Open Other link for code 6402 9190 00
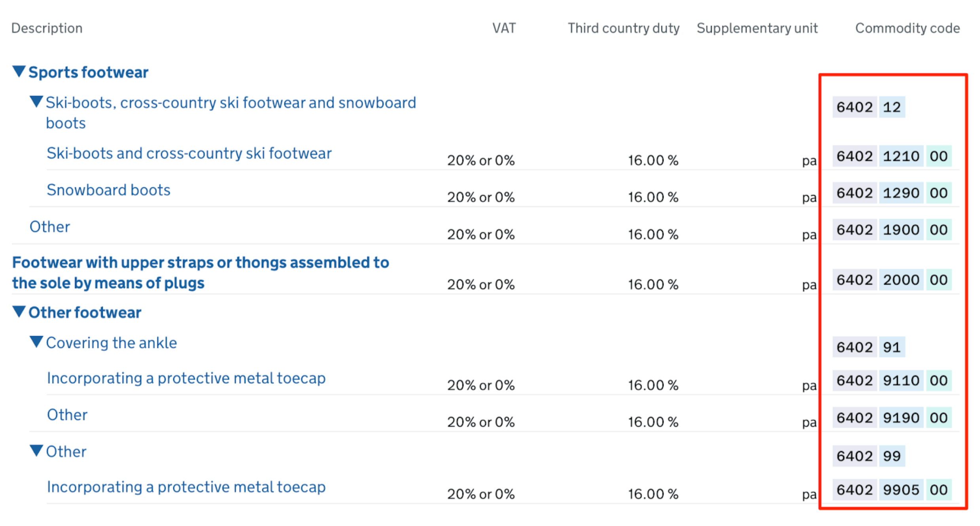The height and width of the screenshot is (526, 980). [x=67, y=415]
